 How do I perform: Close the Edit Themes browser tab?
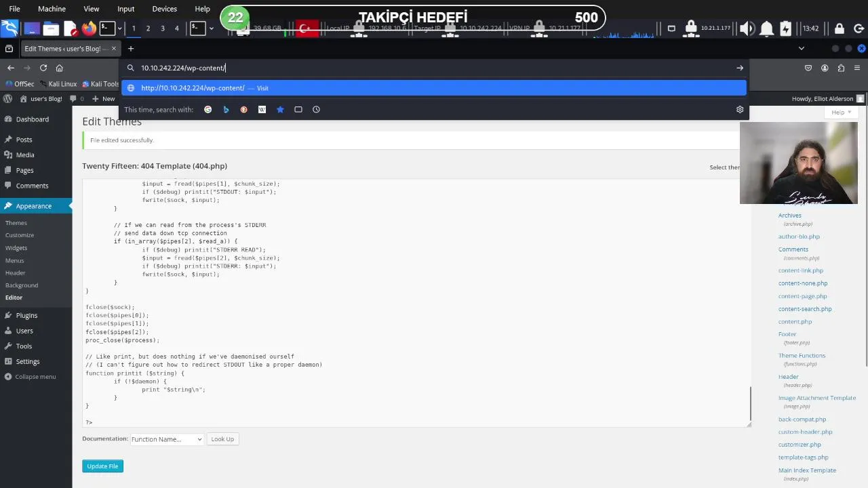pos(113,49)
